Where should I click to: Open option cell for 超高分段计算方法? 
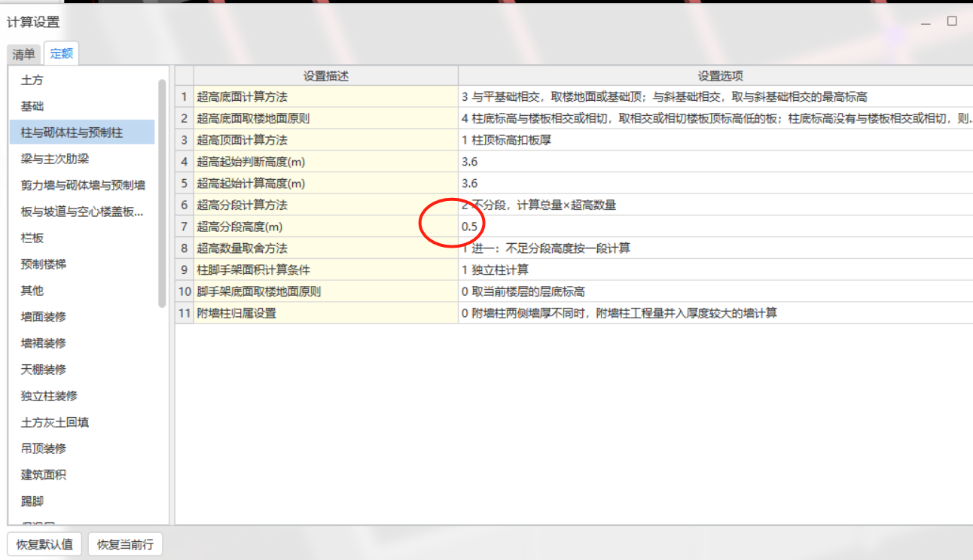pos(715,205)
